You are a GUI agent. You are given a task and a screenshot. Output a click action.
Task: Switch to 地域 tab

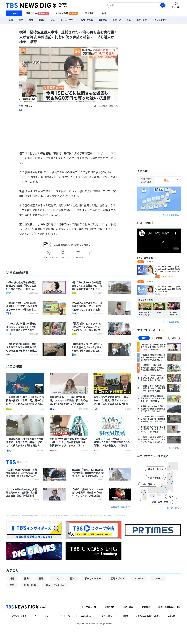[x=104, y=14]
